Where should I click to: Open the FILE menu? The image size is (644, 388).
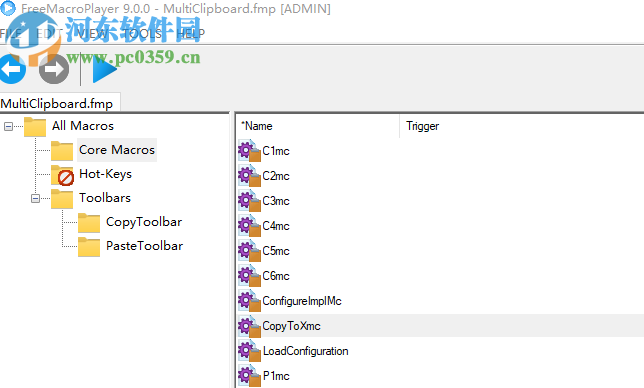[x=11, y=34]
